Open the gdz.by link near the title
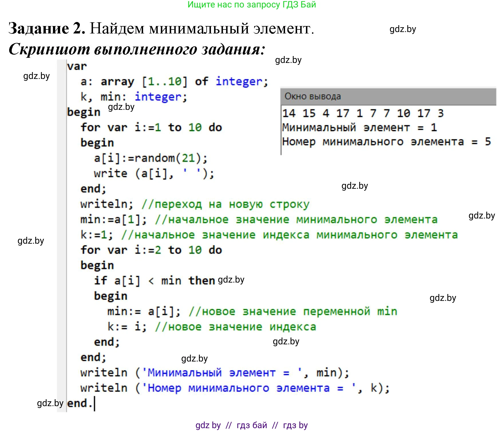The width and height of the screenshot is (504, 431). point(403,29)
